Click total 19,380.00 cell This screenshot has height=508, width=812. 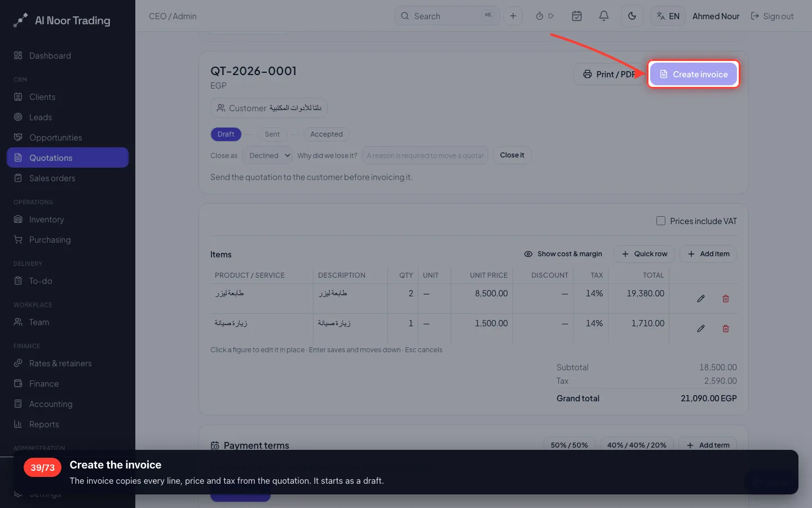tap(645, 294)
